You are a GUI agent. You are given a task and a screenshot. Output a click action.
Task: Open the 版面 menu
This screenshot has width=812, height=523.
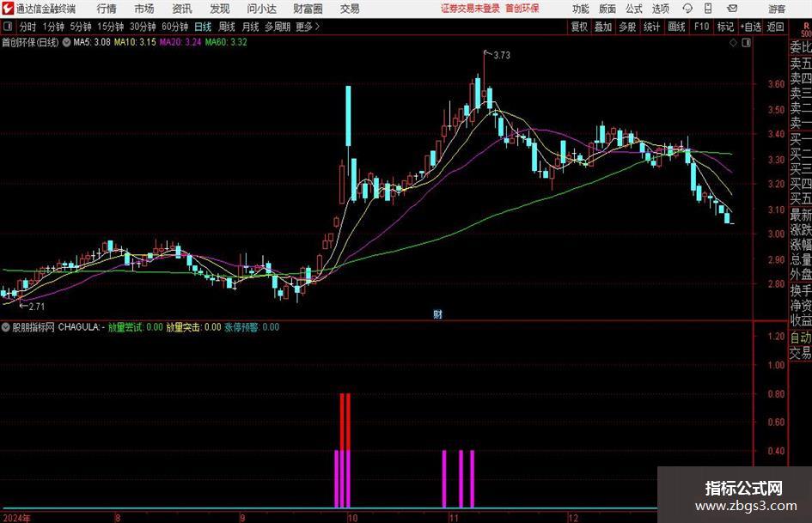607,9
